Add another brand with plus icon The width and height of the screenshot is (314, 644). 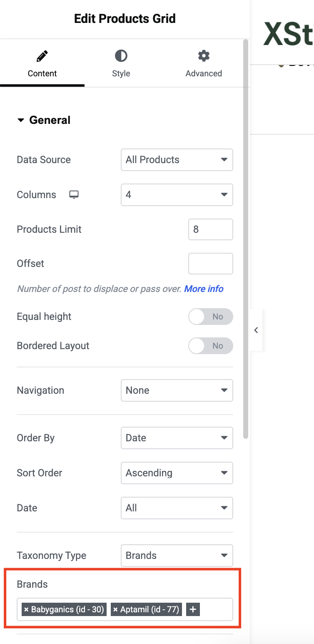pyautogui.click(x=193, y=609)
